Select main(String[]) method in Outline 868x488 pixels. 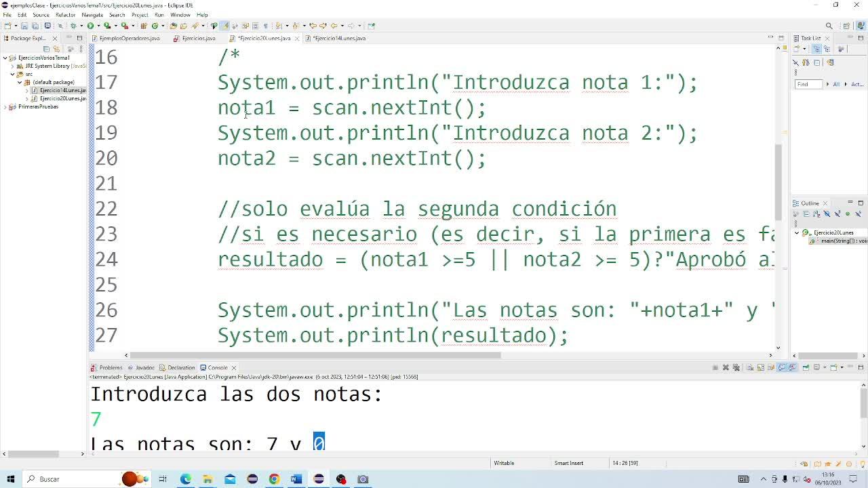click(x=840, y=241)
